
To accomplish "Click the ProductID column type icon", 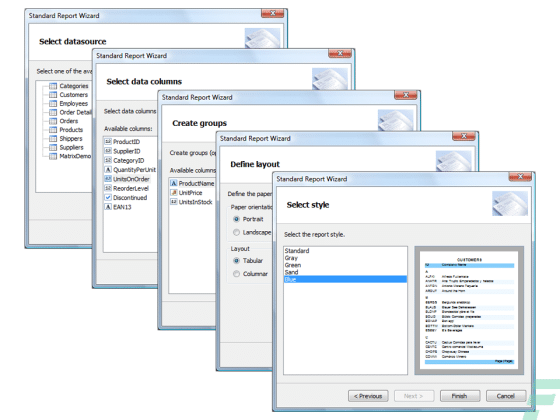I will 108,141.
